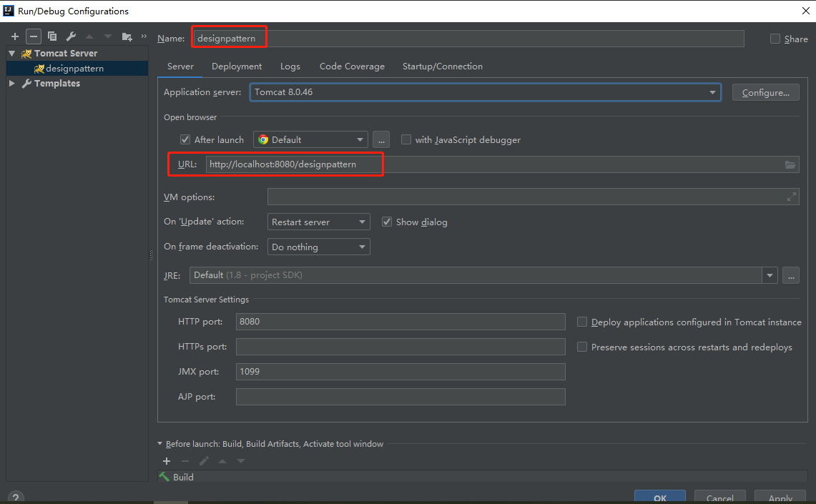Click Configure... button
816x504 pixels.
pyautogui.click(x=765, y=93)
